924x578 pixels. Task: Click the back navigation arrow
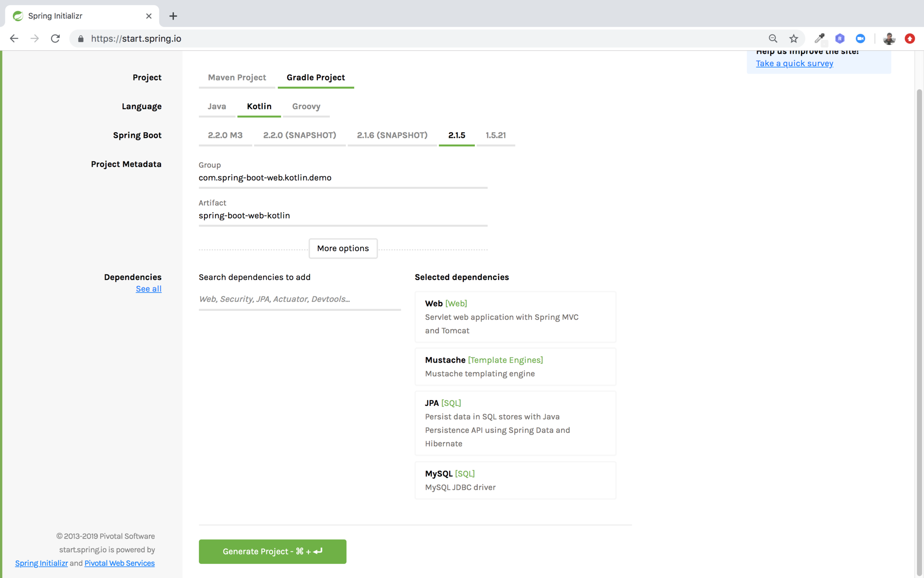14,39
